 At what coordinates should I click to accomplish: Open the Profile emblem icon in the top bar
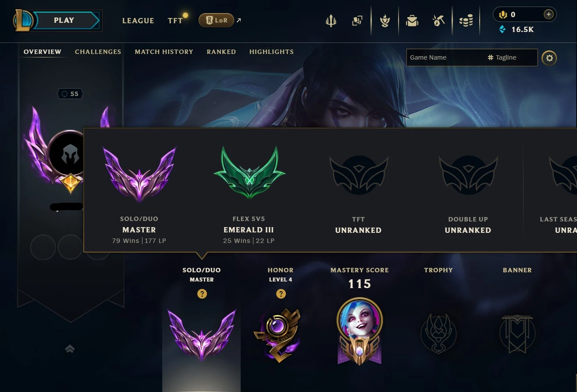[x=385, y=21]
